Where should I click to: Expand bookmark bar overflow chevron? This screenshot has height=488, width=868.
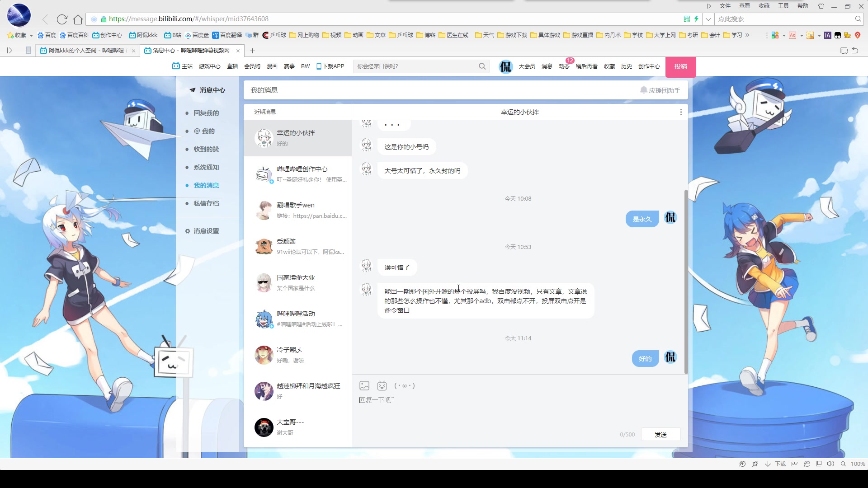point(747,35)
